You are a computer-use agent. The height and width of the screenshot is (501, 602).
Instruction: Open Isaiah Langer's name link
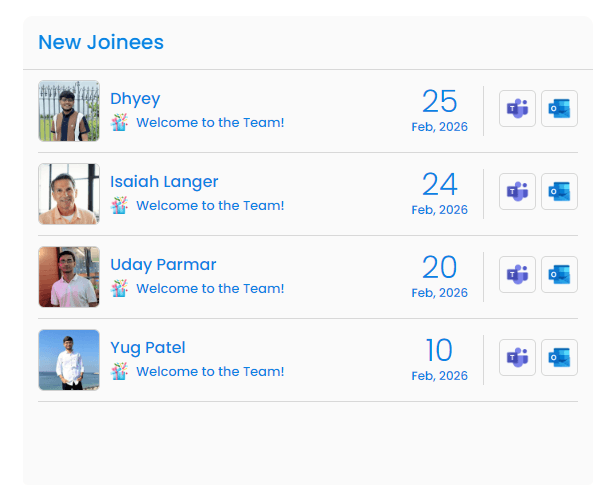point(164,181)
